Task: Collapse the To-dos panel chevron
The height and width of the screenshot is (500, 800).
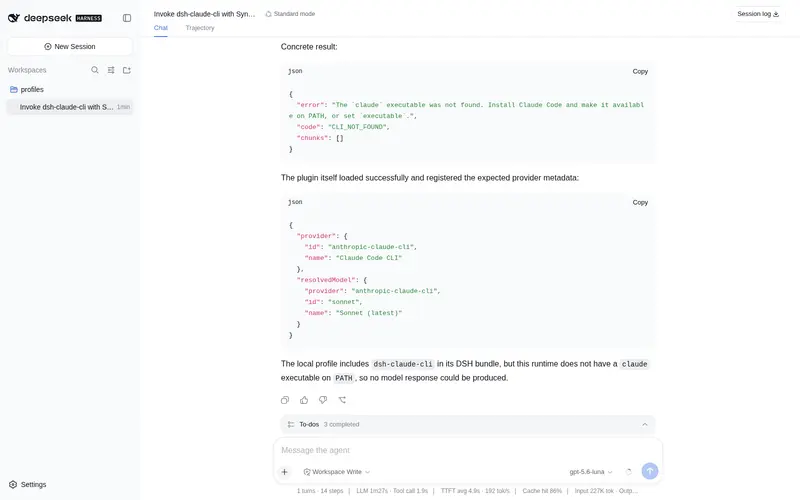Action: click(x=644, y=424)
